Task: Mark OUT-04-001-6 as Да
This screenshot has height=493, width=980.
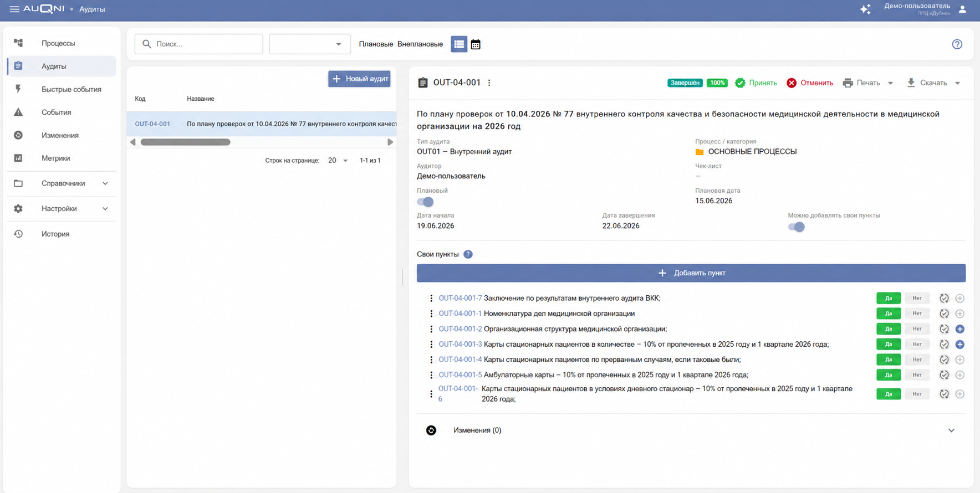Action: 889,394
